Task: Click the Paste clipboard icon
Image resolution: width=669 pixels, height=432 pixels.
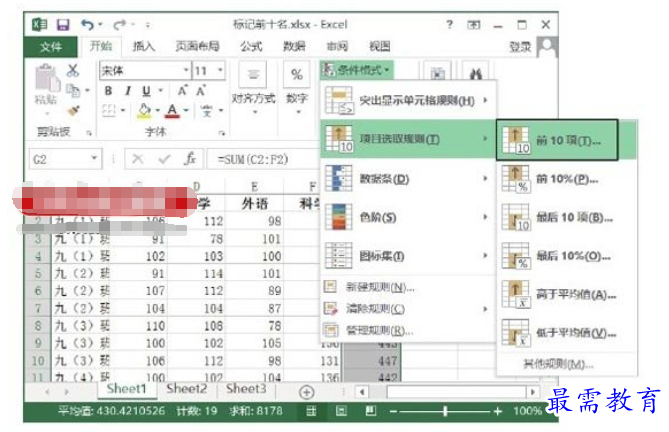Action: point(46,78)
